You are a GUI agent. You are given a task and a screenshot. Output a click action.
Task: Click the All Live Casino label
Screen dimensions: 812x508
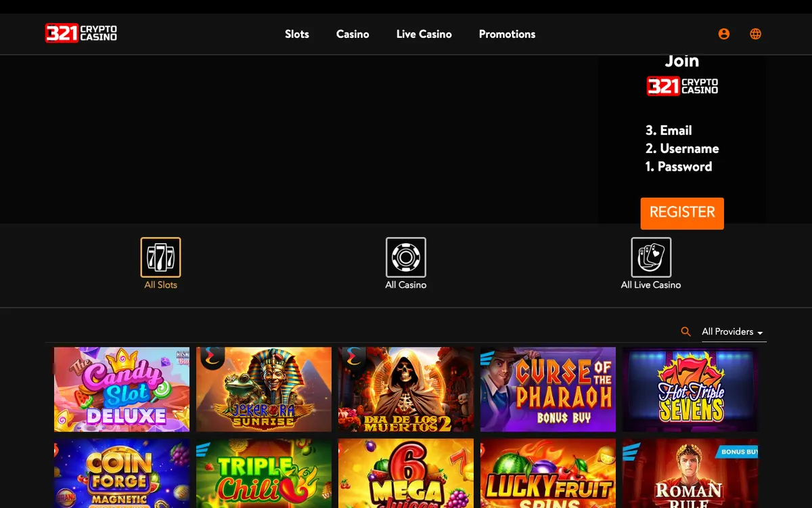[x=651, y=285]
